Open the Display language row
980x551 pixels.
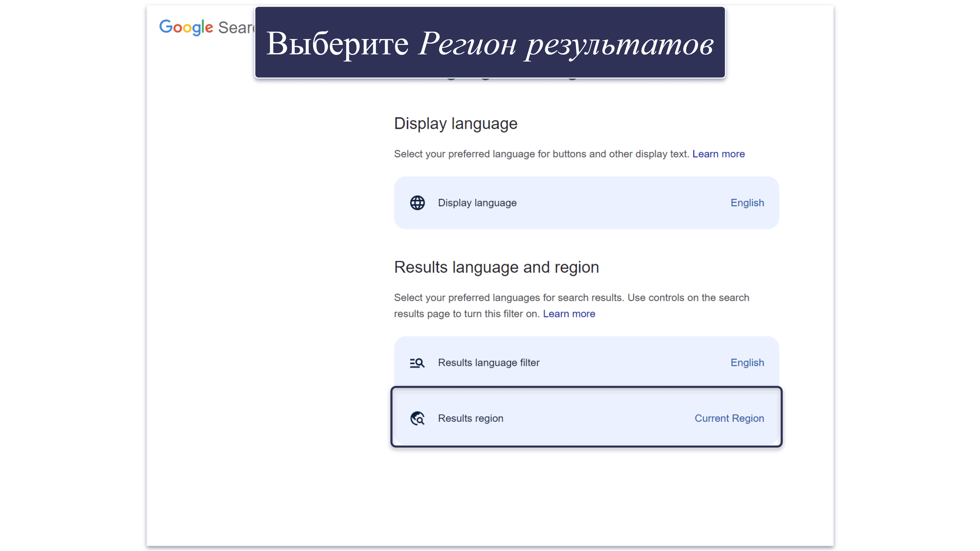pyautogui.click(x=586, y=203)
